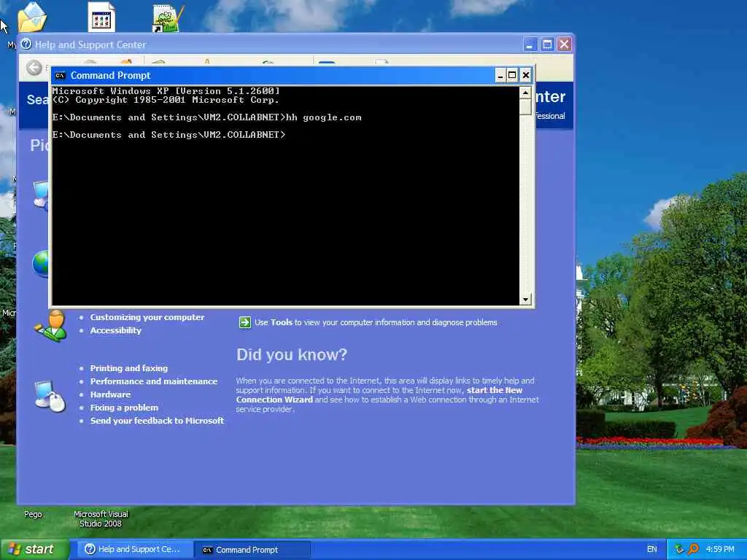Click the Command Prompt scrollbar thumb
The image size is (747, 560).
[x=525, y=106]
